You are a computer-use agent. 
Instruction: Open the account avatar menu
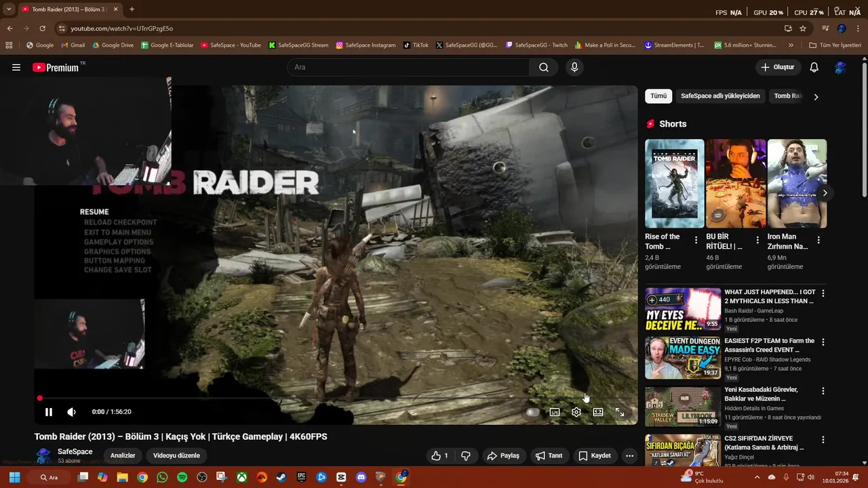click(x=840, y=67)
